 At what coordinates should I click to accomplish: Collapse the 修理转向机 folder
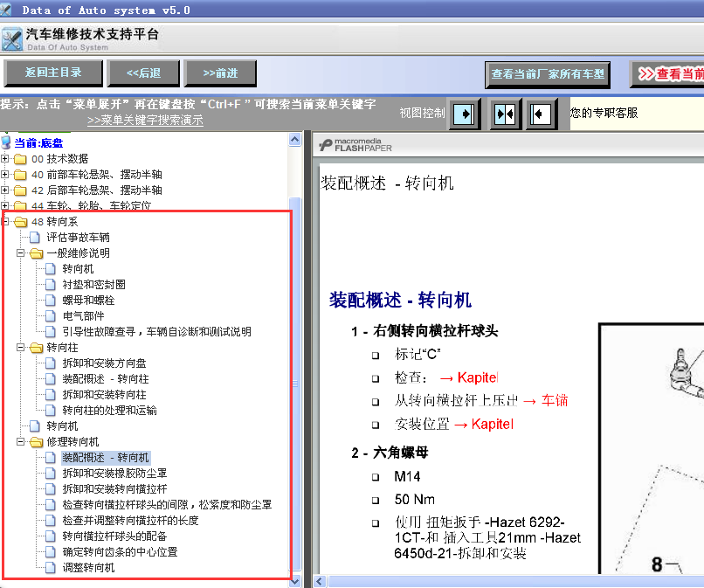20,441
